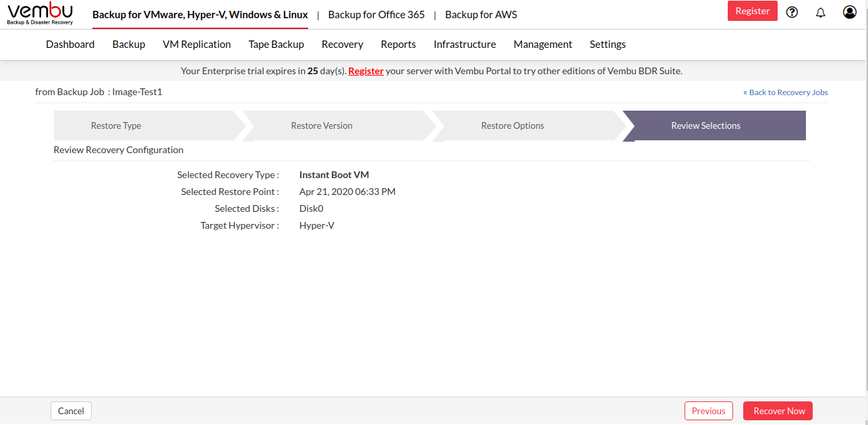Click the Disk0 selected disk value
The height and width of the screenshot is (425, 868).
click(x=312, y=208)
